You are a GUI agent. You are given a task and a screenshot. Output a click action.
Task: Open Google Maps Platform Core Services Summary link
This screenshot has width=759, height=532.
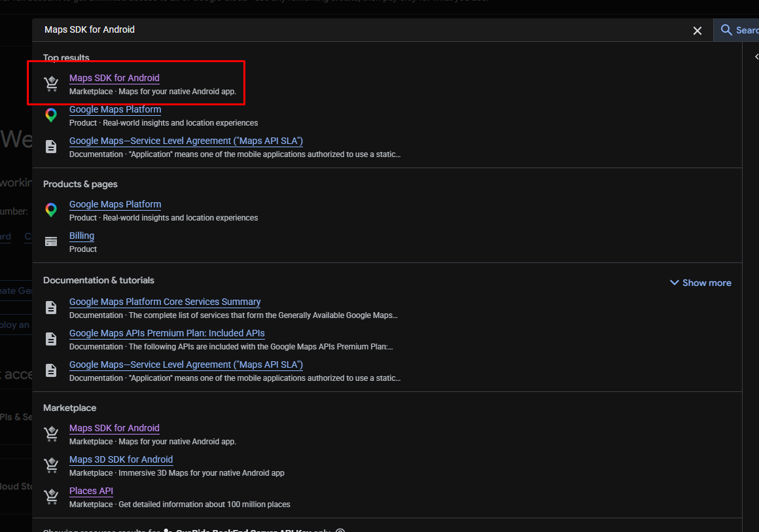165,302
